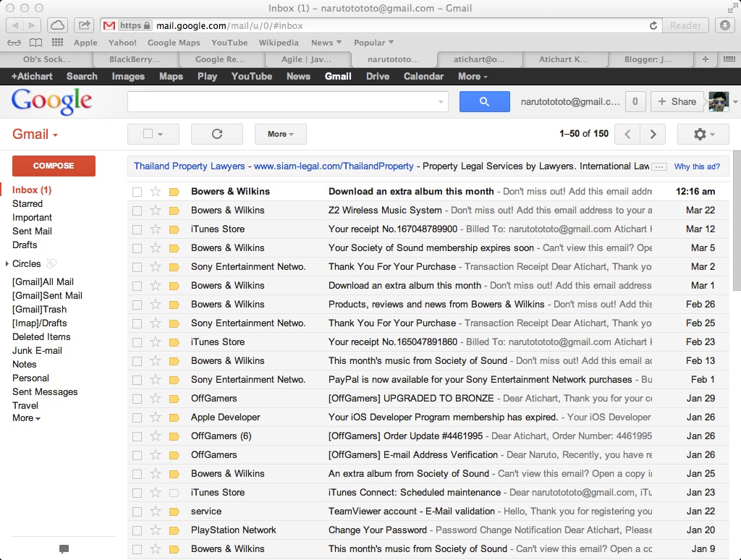The width and height of the screenshot is (741, 560).
Task: Open the More dropdown above the email list
Action: click(281, 134)
